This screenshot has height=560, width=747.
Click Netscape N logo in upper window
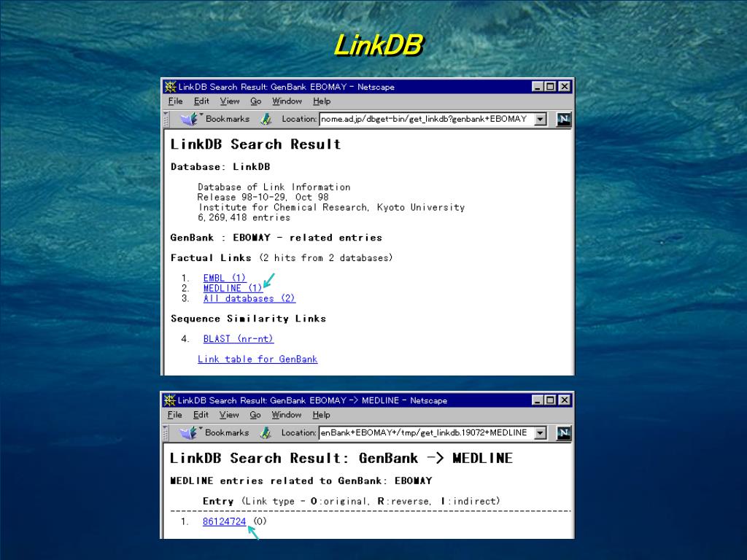564,120
